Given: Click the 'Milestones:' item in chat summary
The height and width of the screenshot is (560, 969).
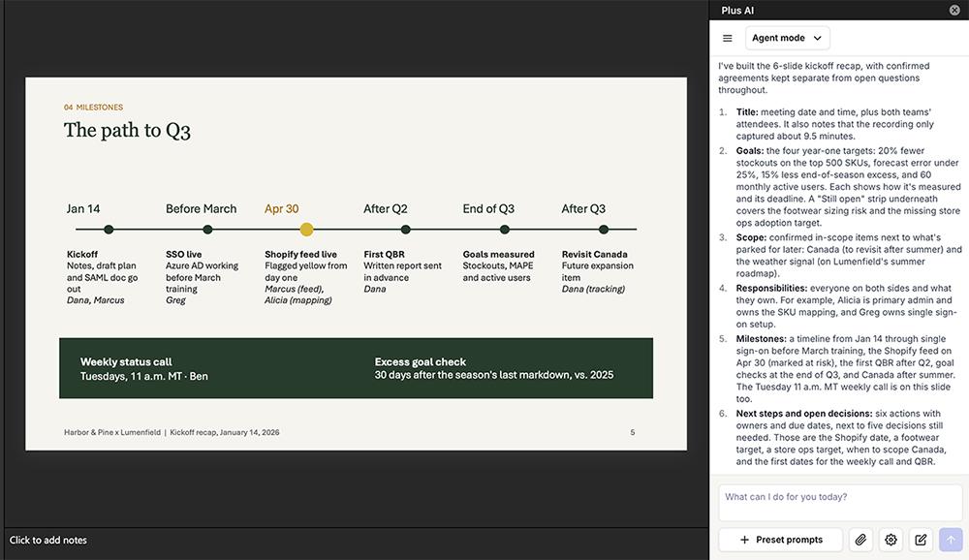Looking at the screenshot, I should click(761, 339).
